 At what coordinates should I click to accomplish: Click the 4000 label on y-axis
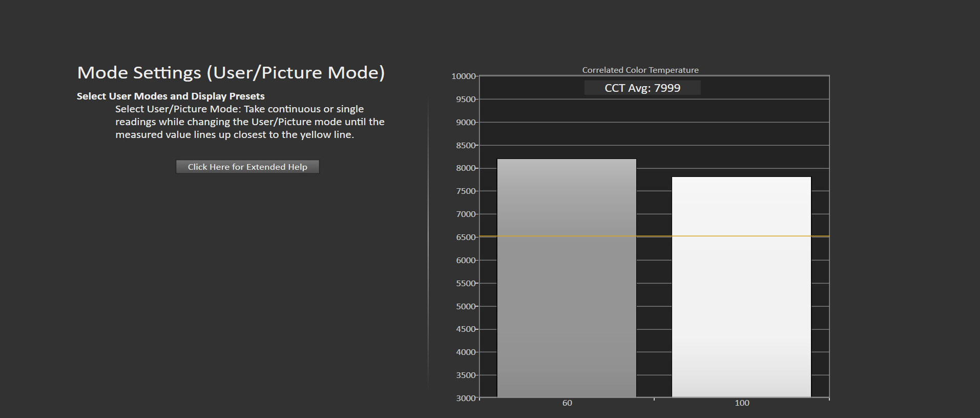(x=466, y=352)
